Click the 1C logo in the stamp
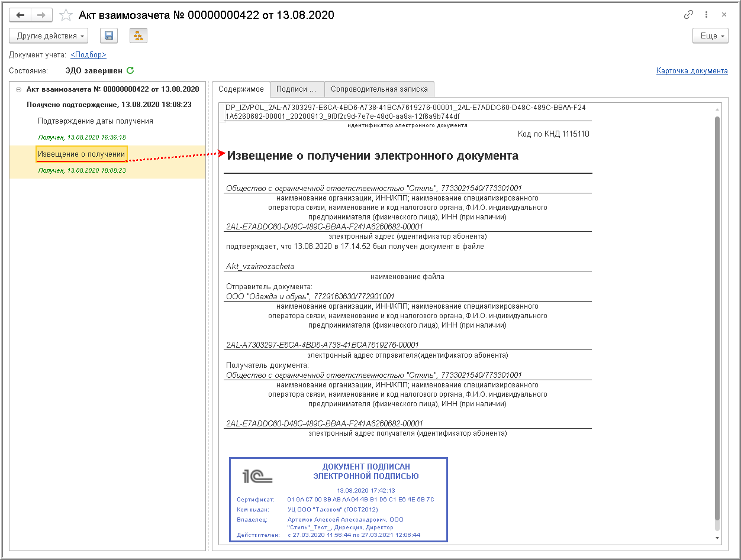 (257, 476)
